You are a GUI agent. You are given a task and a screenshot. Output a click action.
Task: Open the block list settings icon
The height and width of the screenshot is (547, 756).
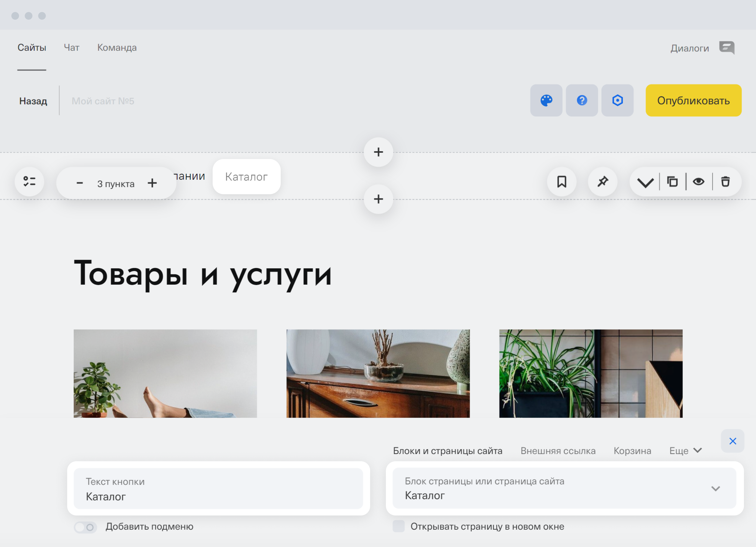[x=29, y=182]
